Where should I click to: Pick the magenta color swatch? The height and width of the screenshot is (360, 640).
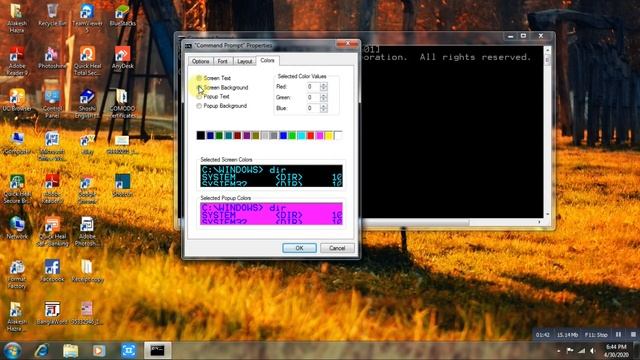[320, 136]
